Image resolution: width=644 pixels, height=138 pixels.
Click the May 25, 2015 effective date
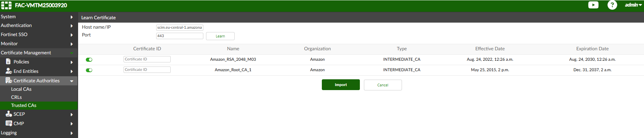[490, 70]
